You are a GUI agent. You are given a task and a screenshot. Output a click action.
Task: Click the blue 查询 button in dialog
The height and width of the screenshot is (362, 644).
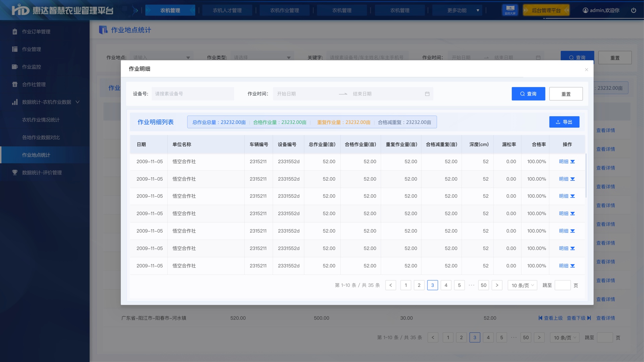point(528,94)
